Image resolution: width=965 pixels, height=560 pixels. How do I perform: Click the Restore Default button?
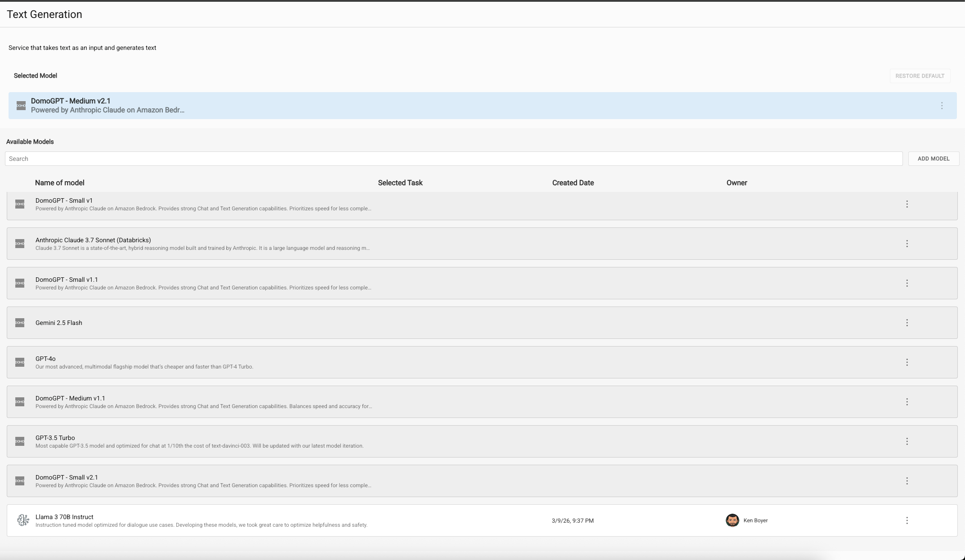pyautogui.click(x=920, y=76)
